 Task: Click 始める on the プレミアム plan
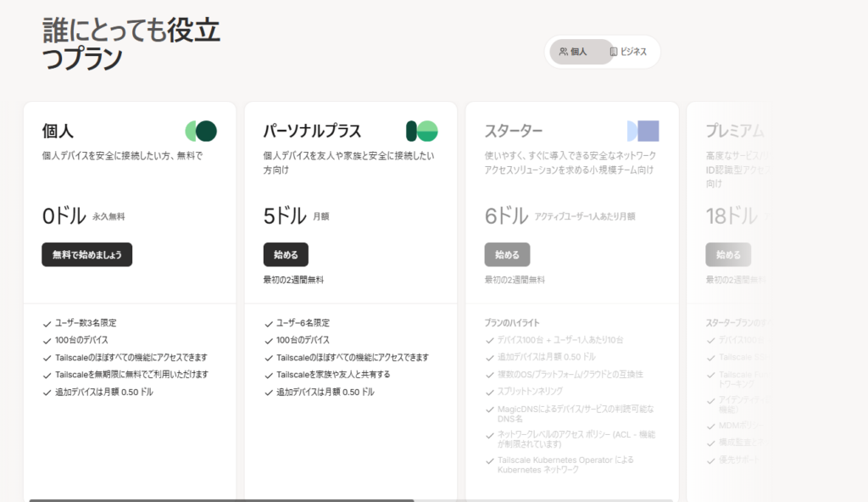pos(729,254)
